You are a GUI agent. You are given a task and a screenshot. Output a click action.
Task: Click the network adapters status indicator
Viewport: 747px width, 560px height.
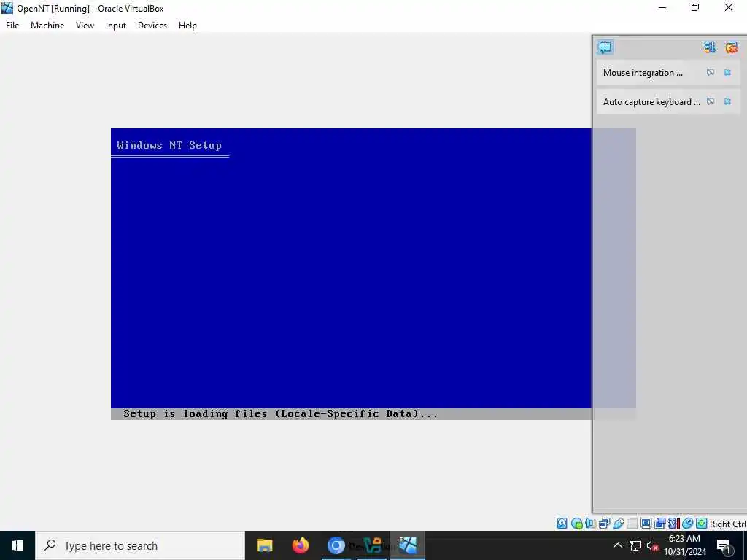coord(604,524)
